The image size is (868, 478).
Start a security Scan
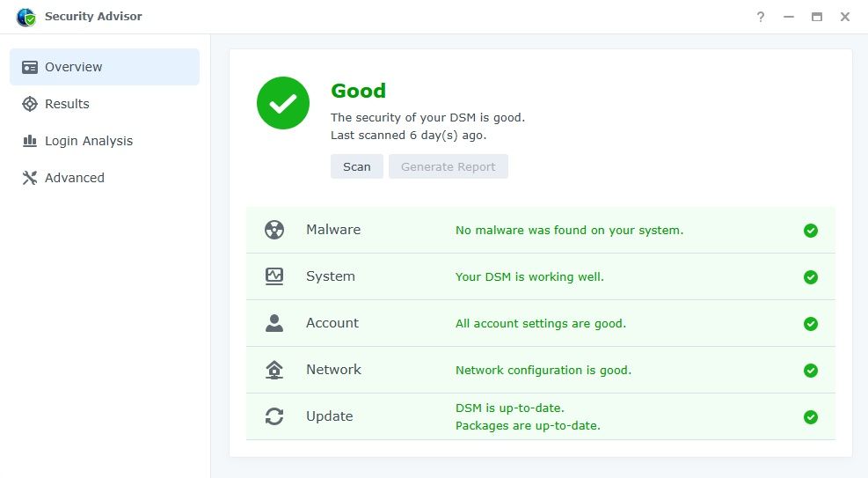(356, 166)
